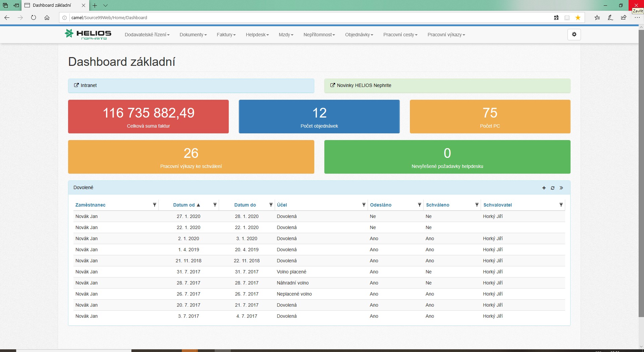Expand the Faktury dropdown menu

click(x=226, y=35)
